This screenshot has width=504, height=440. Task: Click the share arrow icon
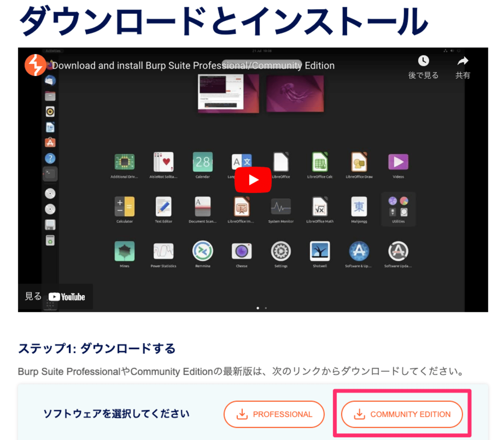463,61
